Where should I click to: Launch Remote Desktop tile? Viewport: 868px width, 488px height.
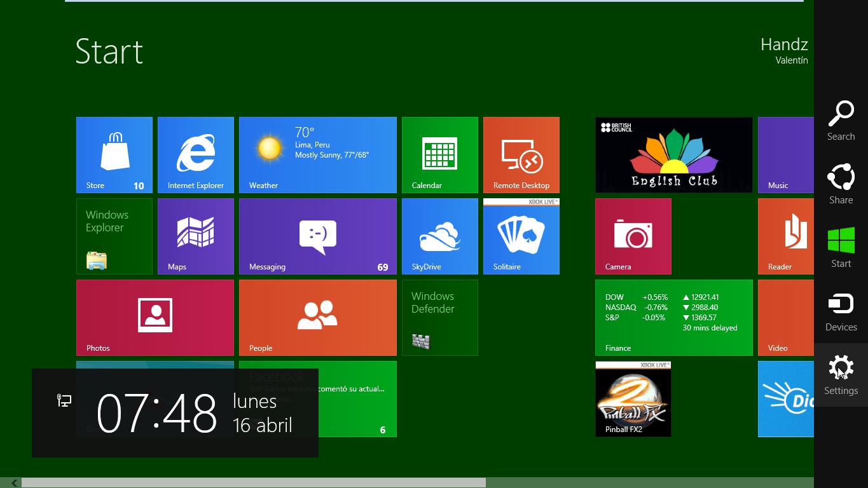pyautogui.click(x=521, y=155)
